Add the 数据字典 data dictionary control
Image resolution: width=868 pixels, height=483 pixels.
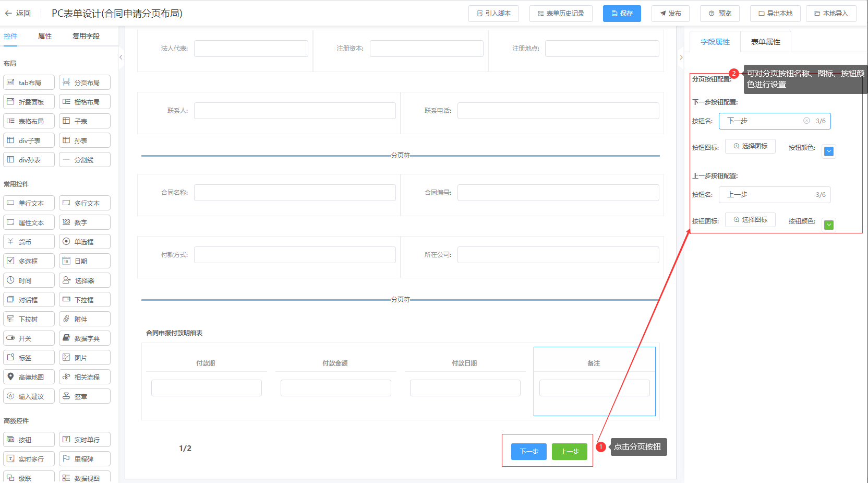pos(85,338)
